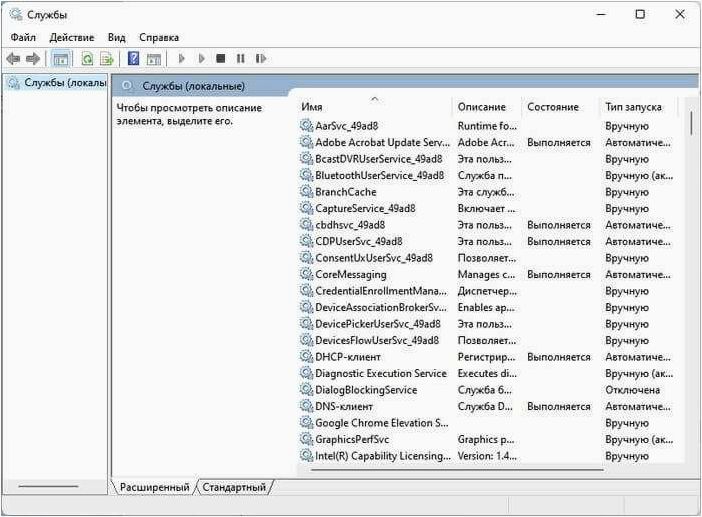Click the horizontal scrollbar under services list
702x517 pixels.
point(457,470)
